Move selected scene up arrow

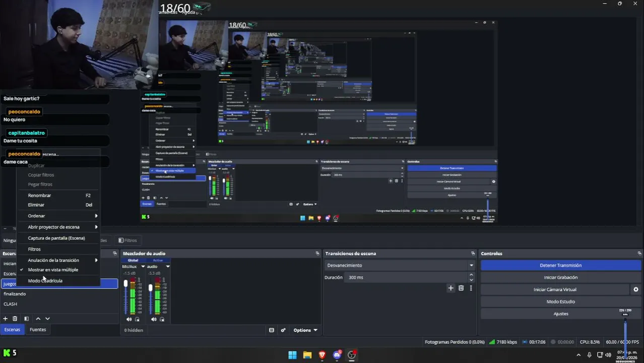coord(38,319)
